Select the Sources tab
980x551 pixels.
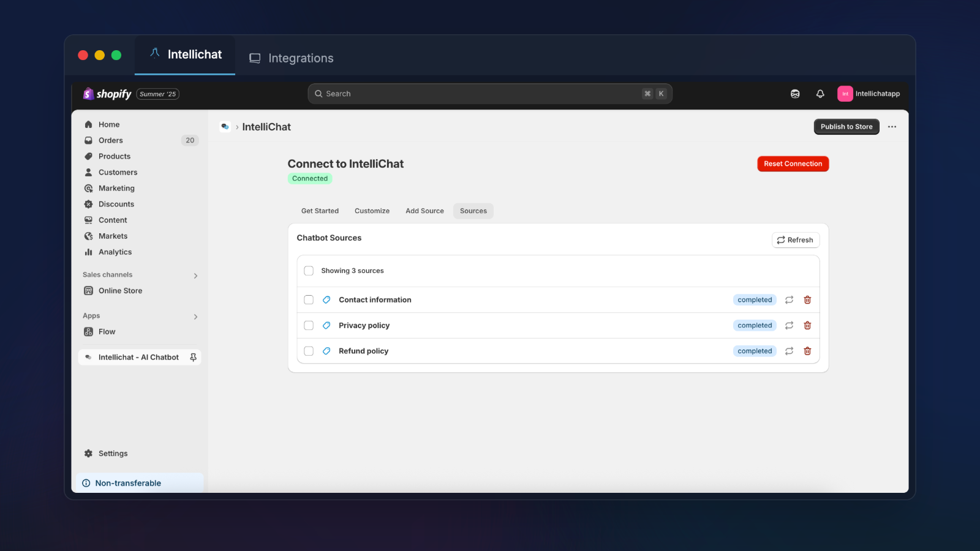(473, 211)
